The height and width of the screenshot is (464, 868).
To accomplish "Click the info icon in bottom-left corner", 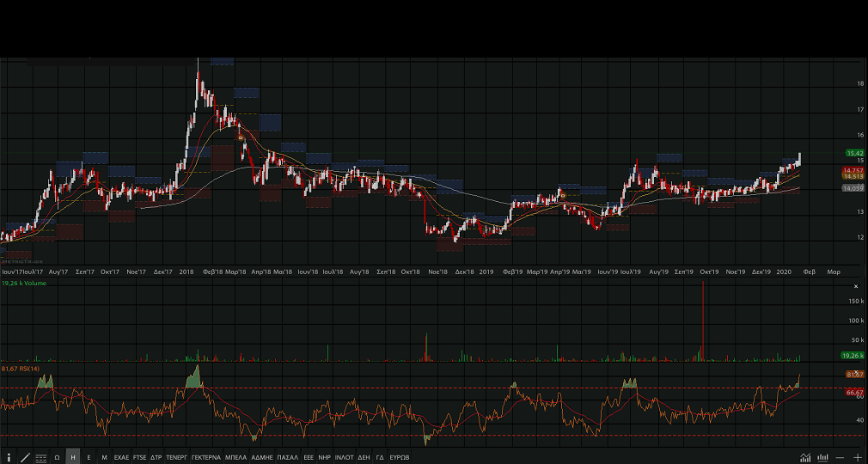I will (x=9, y=457).
